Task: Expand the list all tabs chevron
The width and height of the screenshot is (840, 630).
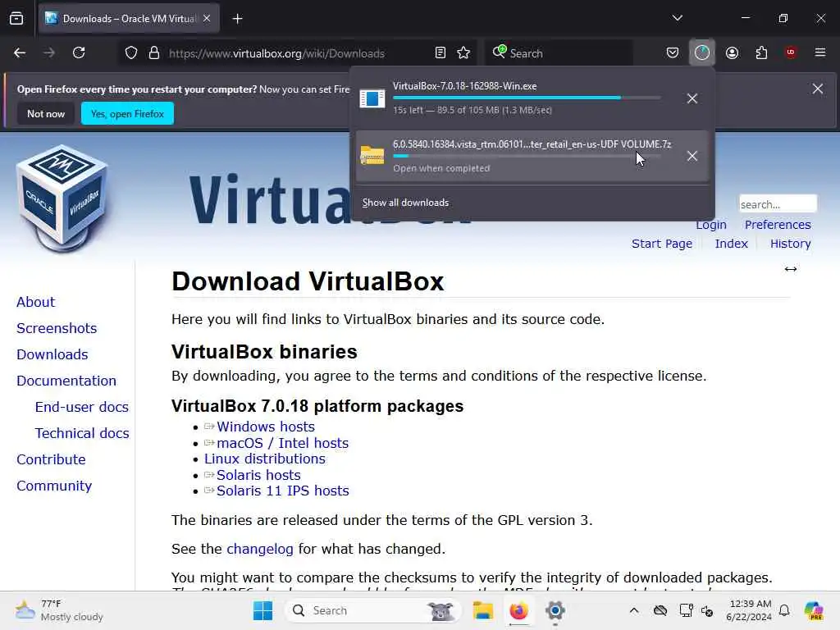Action: [x=677, y=18]
